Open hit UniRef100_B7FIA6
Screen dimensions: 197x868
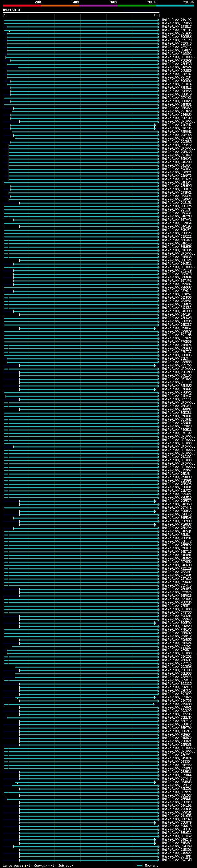(x=177, y=30)
